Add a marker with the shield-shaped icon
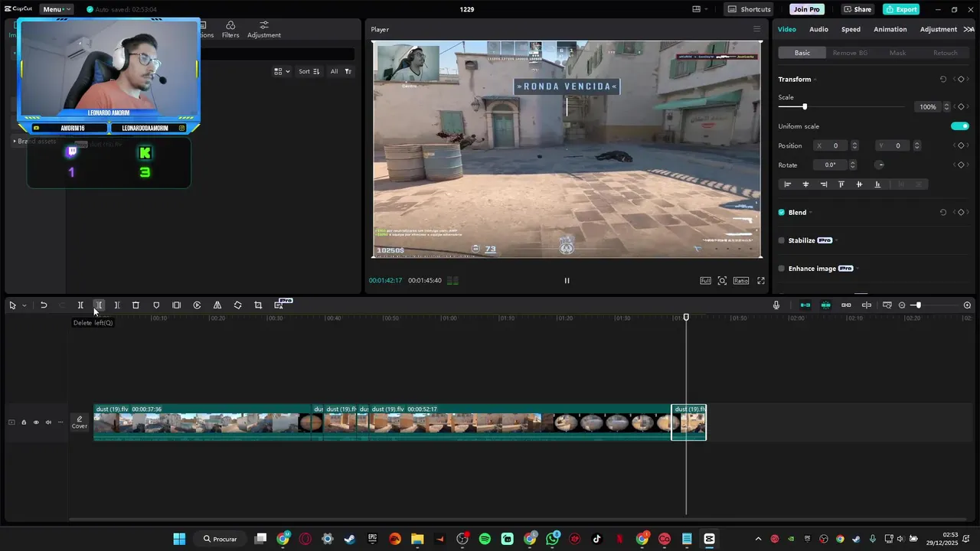The width and height of the screenshot is (980, 551). pyautogui.click(x=156, y=305)
